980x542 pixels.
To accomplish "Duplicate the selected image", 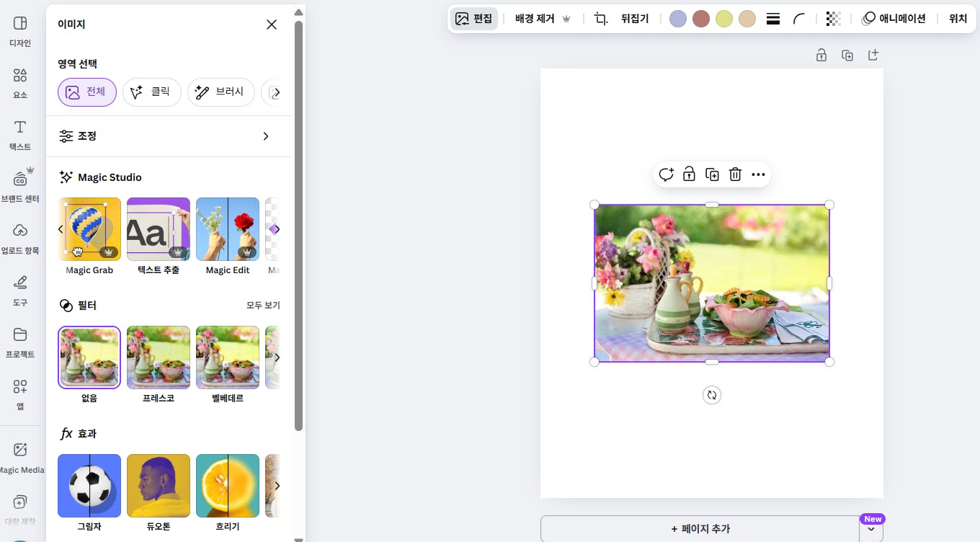I will 712,174.
